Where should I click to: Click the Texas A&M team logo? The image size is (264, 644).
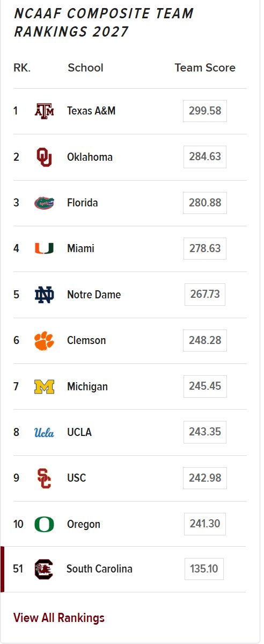point(45,111)
